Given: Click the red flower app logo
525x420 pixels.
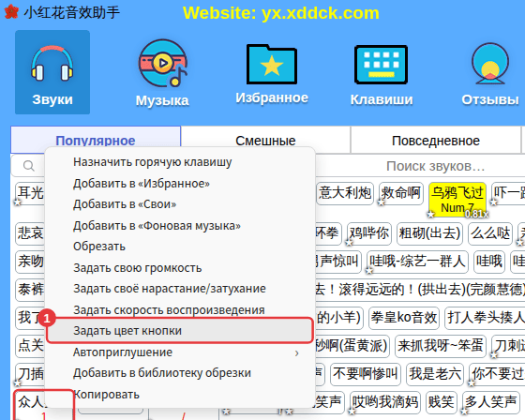Looking at the screenshot, I should pos(11,12).
